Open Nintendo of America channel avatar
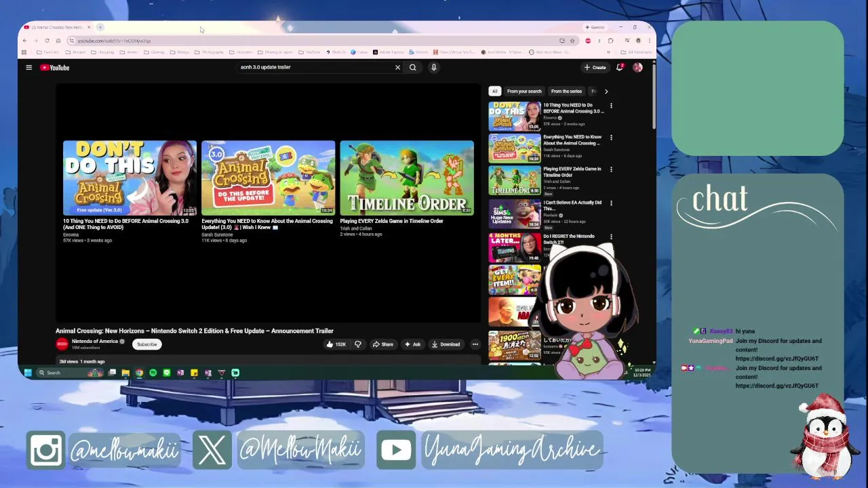The width and height of the screenshot is (868, 488). coord(62,344)
